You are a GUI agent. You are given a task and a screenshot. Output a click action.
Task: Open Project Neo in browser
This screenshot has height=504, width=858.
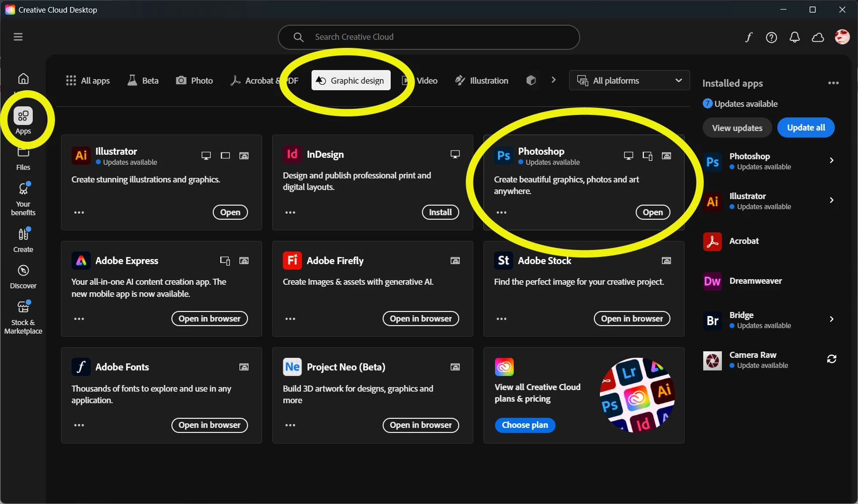tap(421, 425)
